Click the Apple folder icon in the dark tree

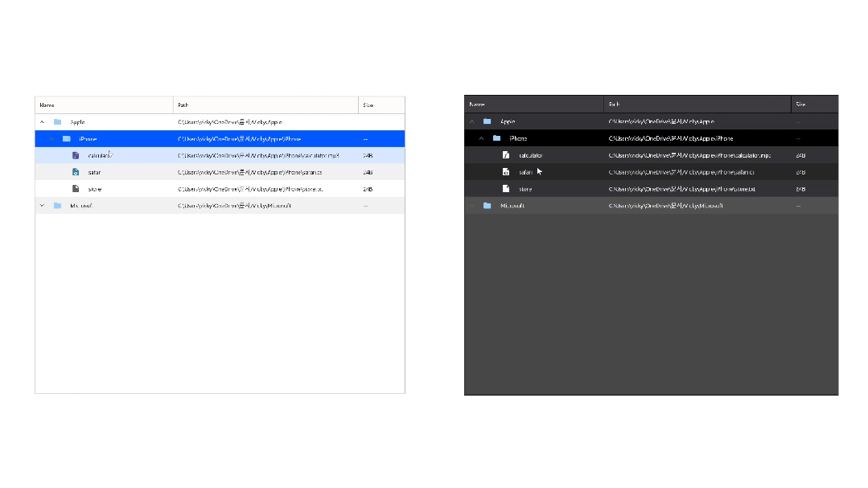487,121
